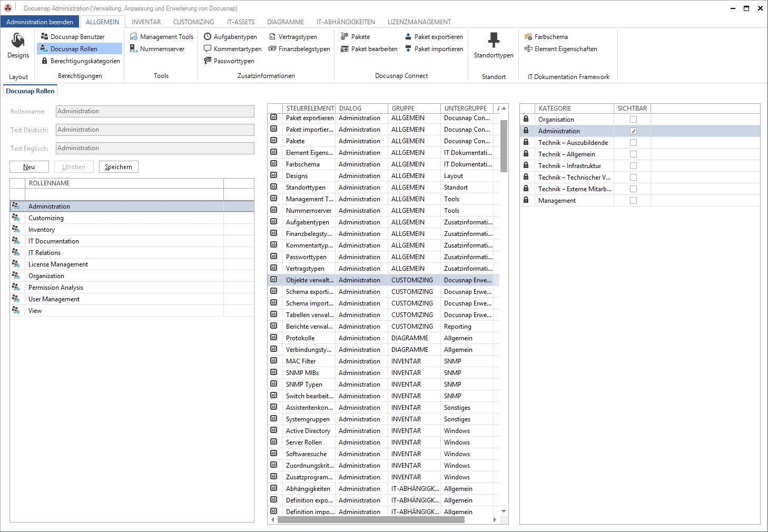Open Pakete in Docusnap Connect

click(x=355, y=37)
